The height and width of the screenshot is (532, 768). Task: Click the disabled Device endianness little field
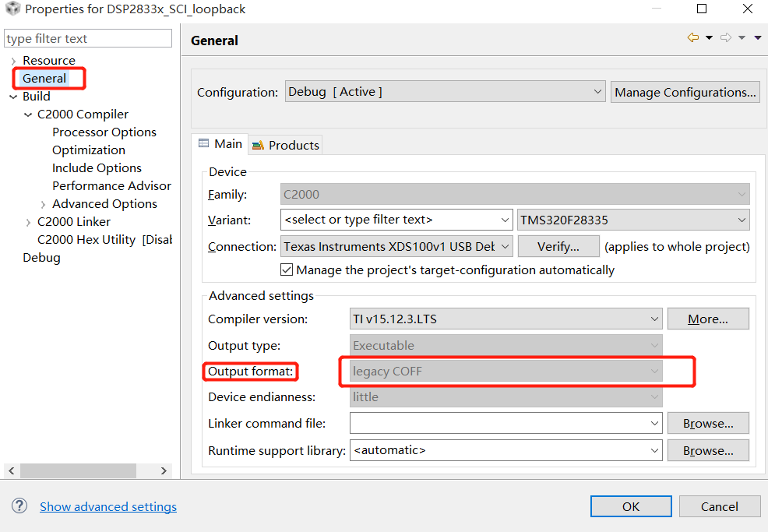(506, 396)
